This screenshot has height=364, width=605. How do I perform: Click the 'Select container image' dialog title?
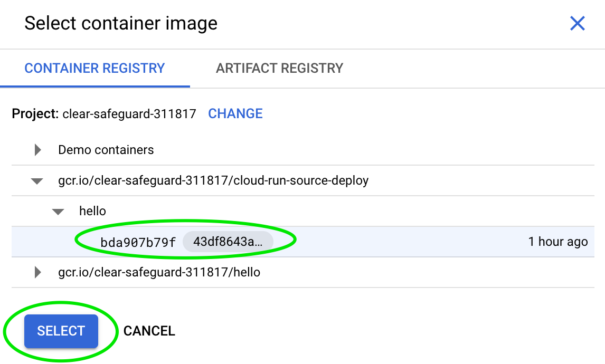coord(121,23)
